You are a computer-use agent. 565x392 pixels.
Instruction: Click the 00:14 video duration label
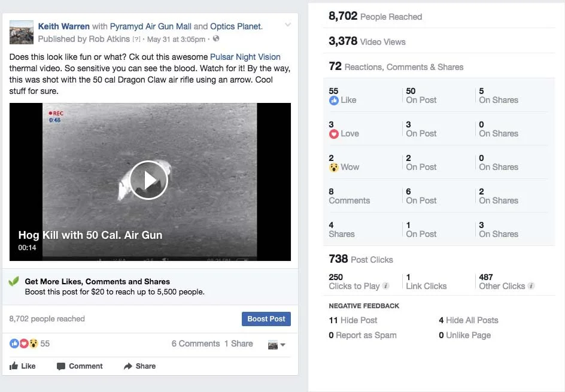pos(27,248)
